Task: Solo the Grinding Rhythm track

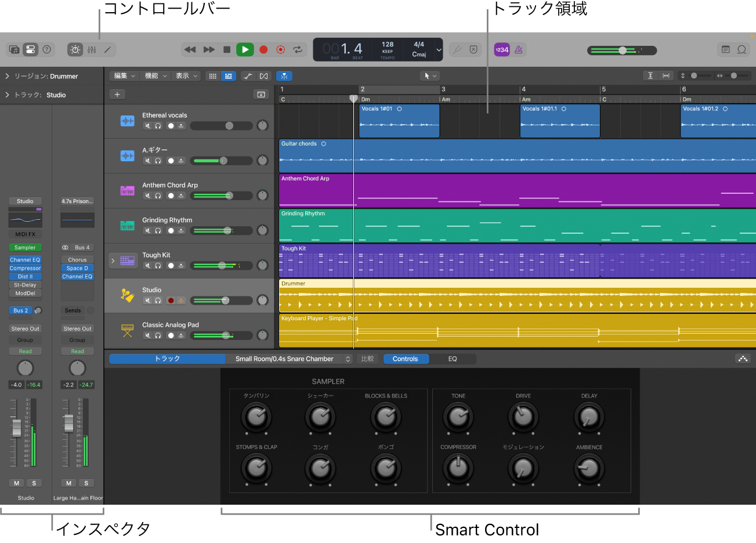Action: (157, 230)
